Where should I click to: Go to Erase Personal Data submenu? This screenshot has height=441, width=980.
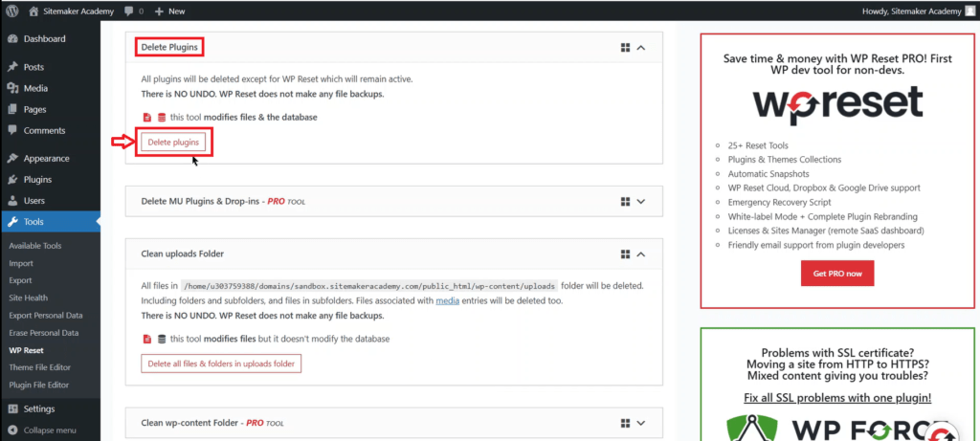click(44, 333)
